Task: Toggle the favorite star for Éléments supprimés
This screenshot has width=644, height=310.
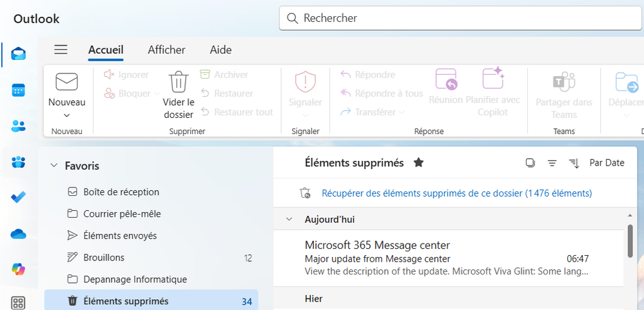Action: point(418,163)
